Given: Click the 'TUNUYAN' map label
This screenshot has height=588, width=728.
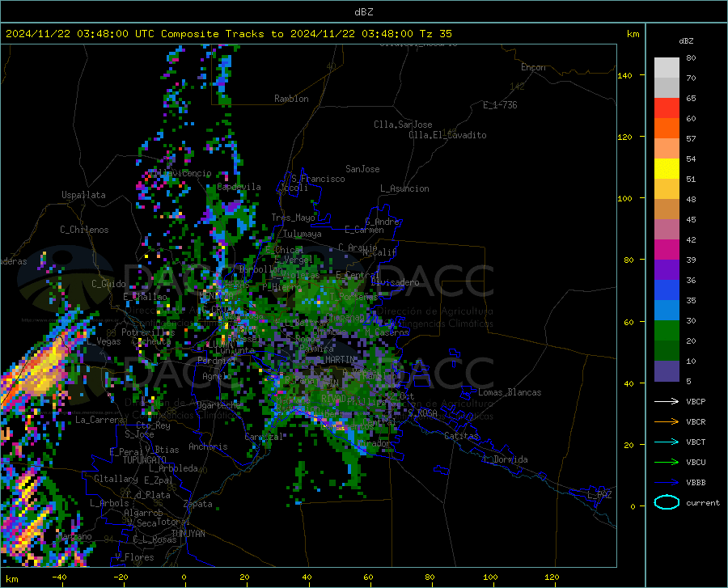Looking at the screenshot, I should (x=188, y=534).
